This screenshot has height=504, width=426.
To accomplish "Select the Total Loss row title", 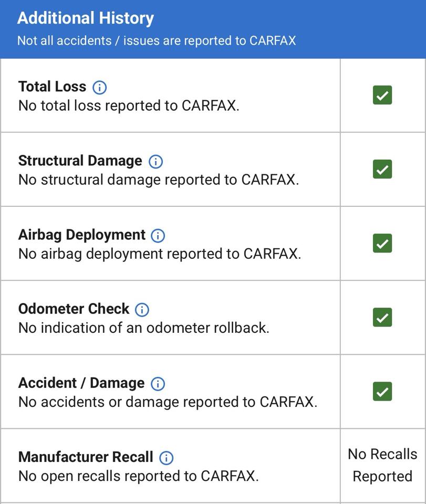I will [52, 87].
